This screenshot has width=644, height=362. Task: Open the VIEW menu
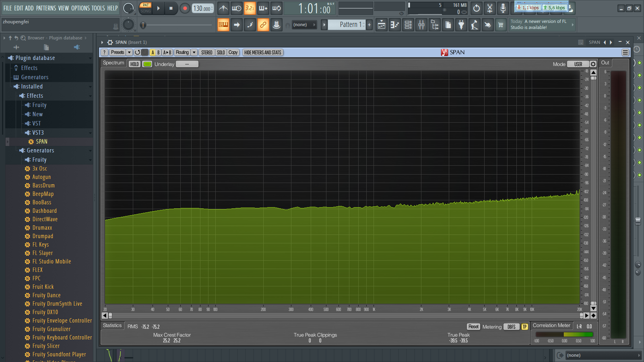coord(64,8)
